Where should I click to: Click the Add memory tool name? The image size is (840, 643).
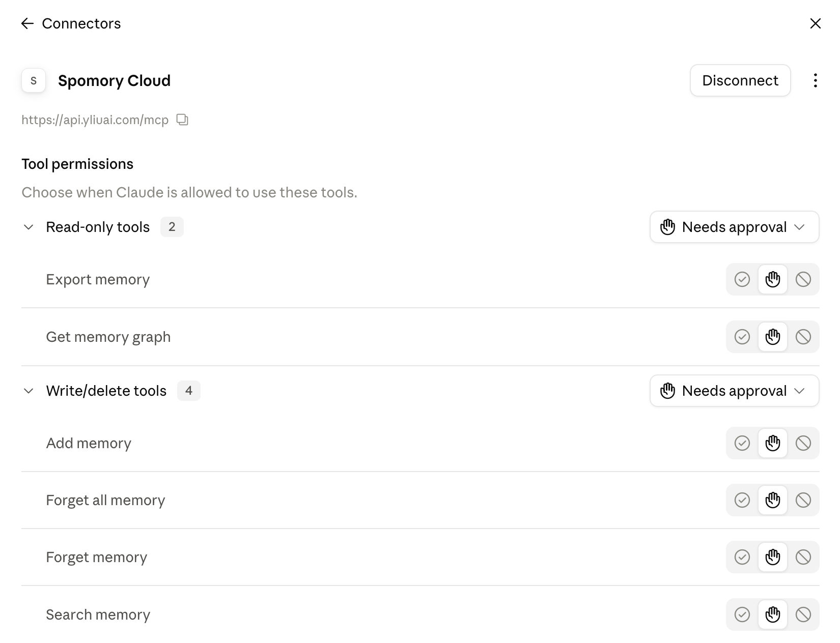click(x=89, y=443)
